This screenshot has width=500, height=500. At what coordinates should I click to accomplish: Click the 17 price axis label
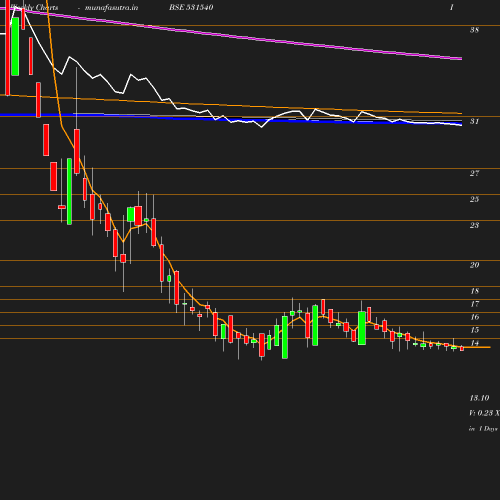pyautogui.click(x=474, y=304)
